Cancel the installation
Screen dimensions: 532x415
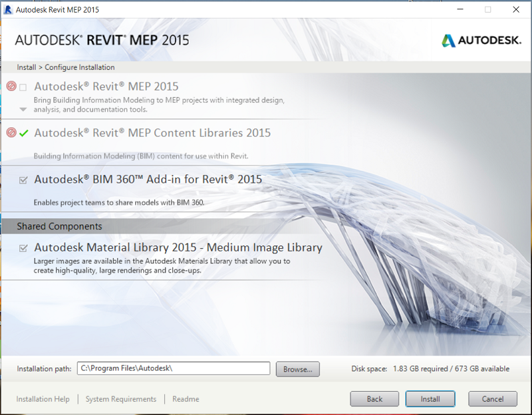pos(492,399)
